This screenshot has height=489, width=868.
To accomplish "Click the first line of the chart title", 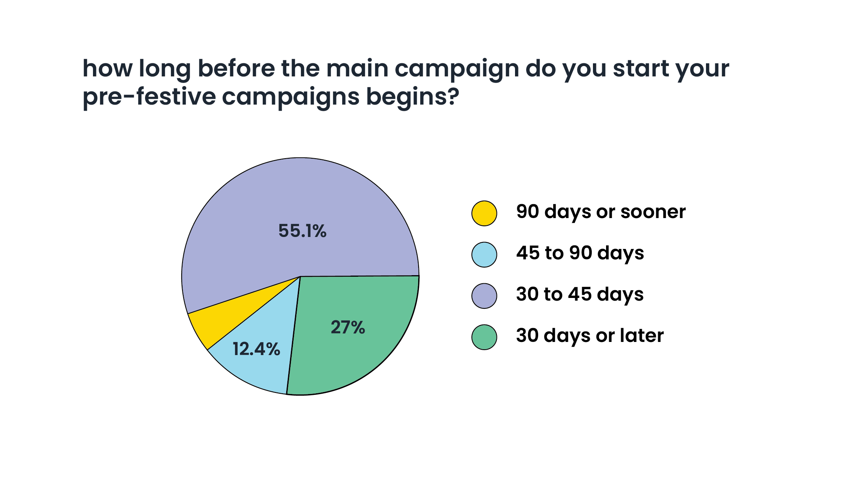I will tap(405, 69).
